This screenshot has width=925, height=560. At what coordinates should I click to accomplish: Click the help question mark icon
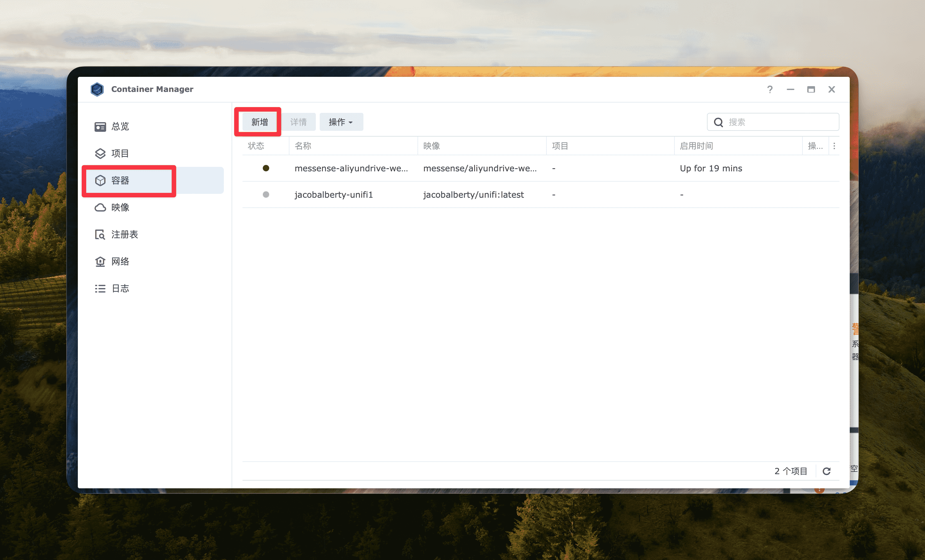click(770, 89)
